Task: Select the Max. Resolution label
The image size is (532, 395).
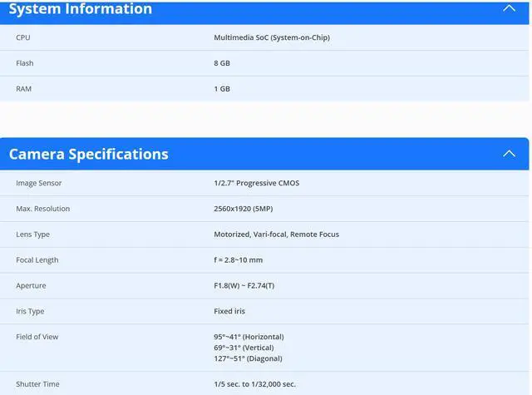Action: click(x=42, y=209)
